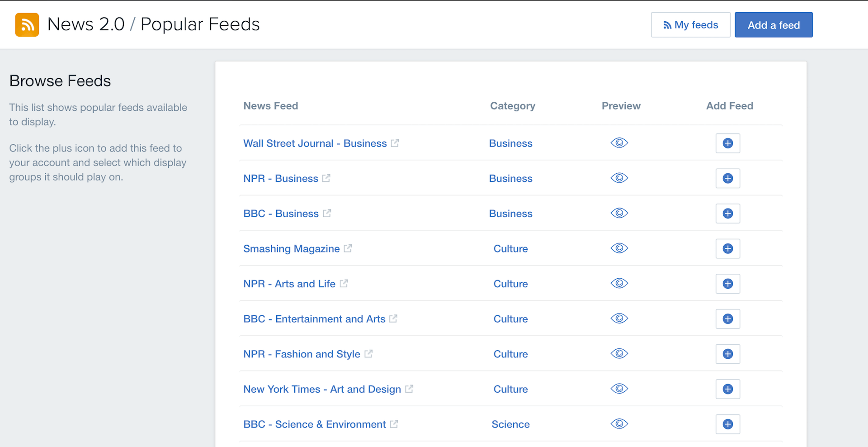Open NPR - Arts and Life external link icon
The width and height of the screenshot is (868, 447).
click(344, 283)
